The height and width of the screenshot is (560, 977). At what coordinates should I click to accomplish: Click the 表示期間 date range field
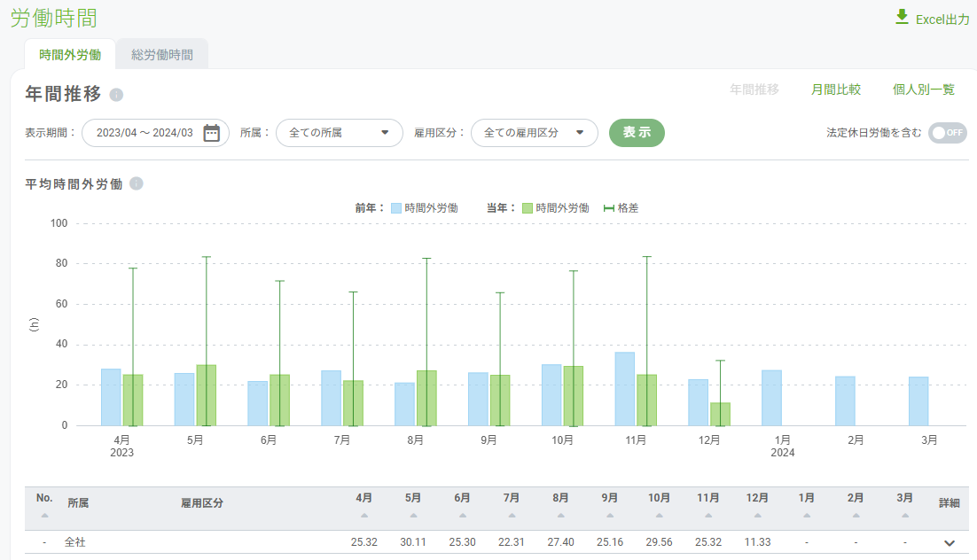click(x=145, y=133)
